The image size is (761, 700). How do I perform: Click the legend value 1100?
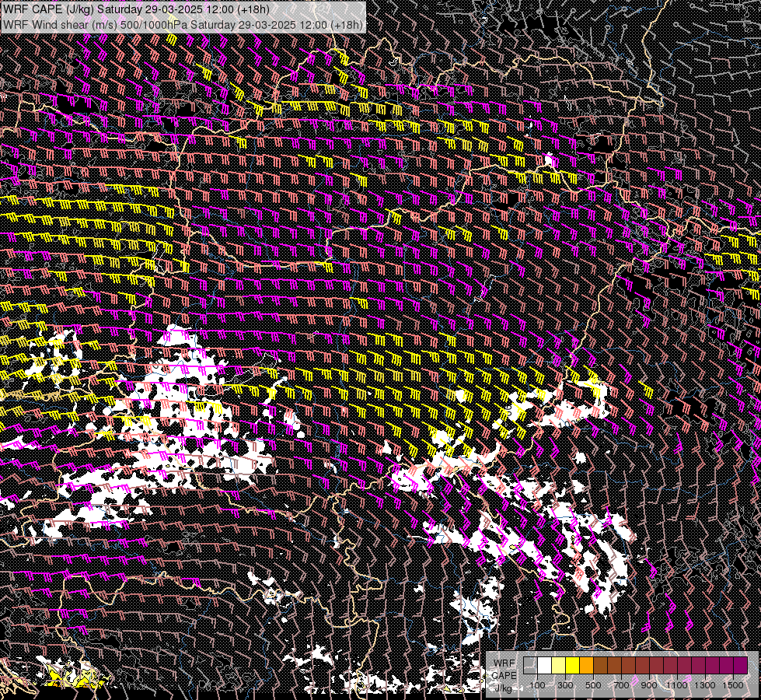point(678,685)
